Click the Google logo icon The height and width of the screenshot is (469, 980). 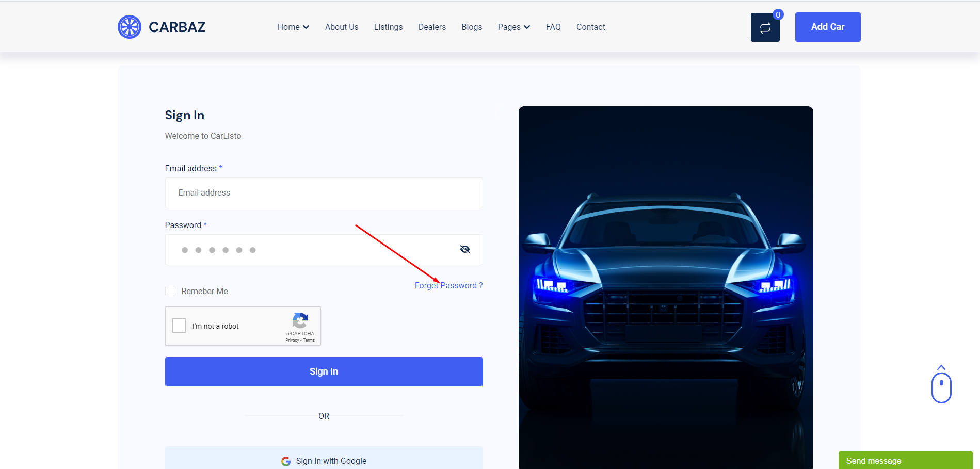[x=286, y=461]
